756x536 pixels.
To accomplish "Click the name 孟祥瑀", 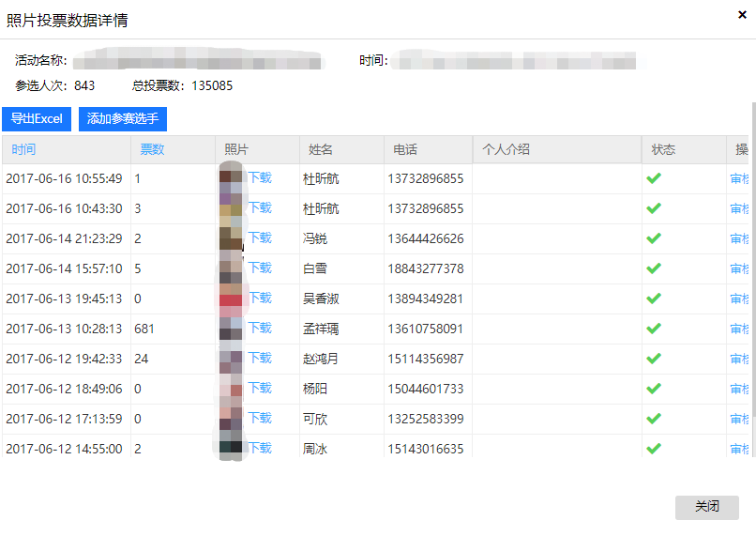I will pyautogui.click(x=321, y=329).
